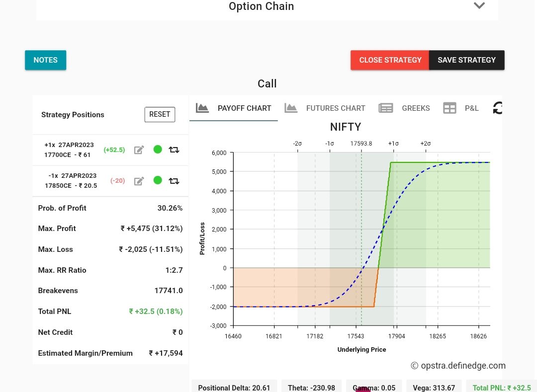Toggle green dot for 17700CE leg
The height and width of the screenshot is (392, 537).
click(x=158, y=150)
